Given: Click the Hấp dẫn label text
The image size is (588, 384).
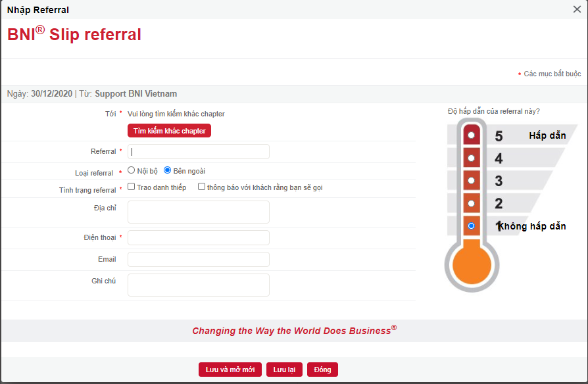Looking at the screenshot, I should tap(547, 135).
